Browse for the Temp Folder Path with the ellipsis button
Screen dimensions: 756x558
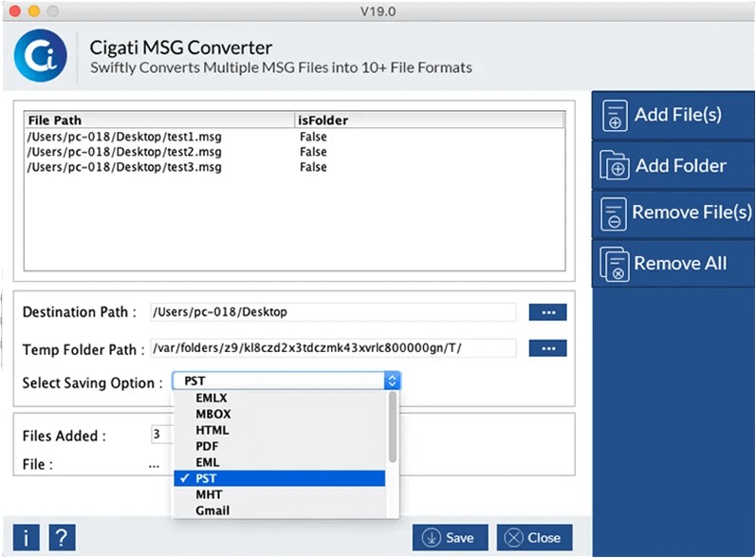[x=547, y=348]
